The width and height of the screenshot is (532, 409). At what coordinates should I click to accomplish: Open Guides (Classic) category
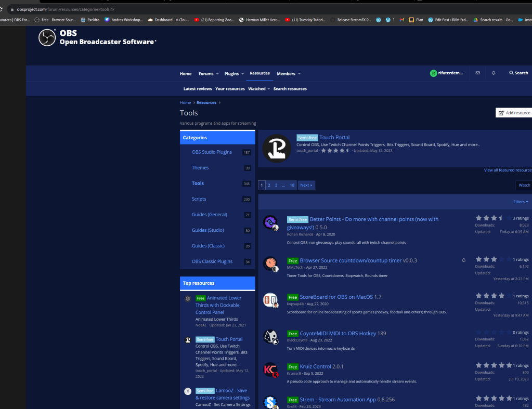208,246
